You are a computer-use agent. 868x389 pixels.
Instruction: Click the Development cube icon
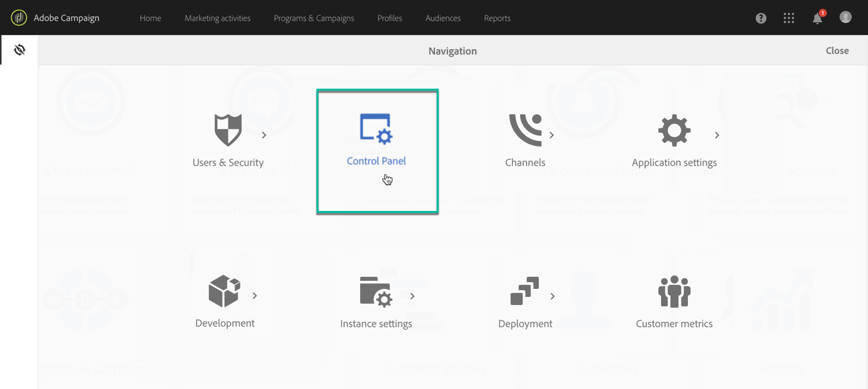pos(224,291)
